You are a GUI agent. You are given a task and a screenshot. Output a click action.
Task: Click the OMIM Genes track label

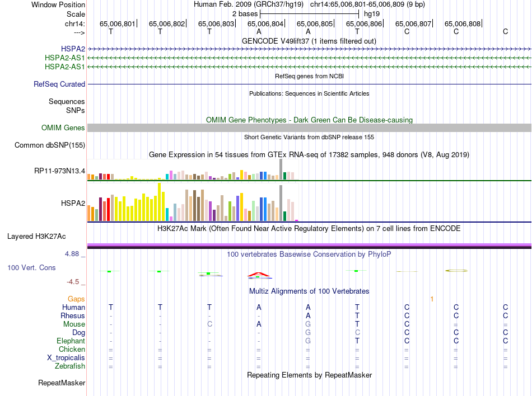pos(63,128)
